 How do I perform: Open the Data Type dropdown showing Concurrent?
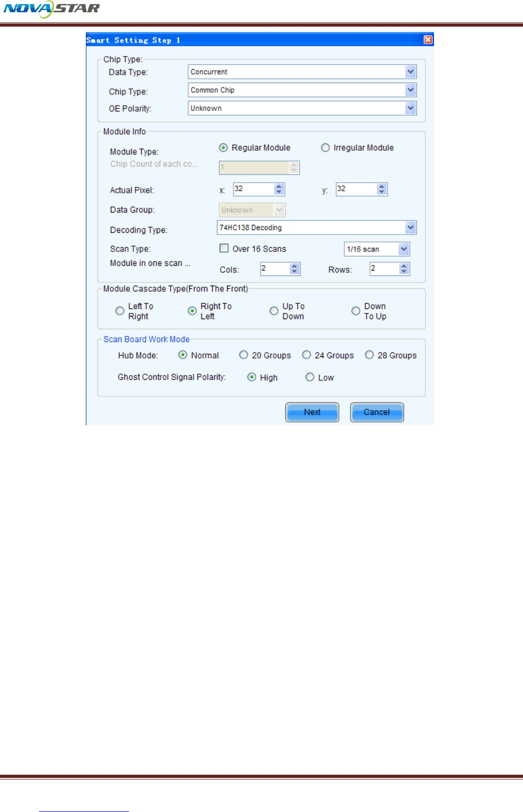pos(302,72)
